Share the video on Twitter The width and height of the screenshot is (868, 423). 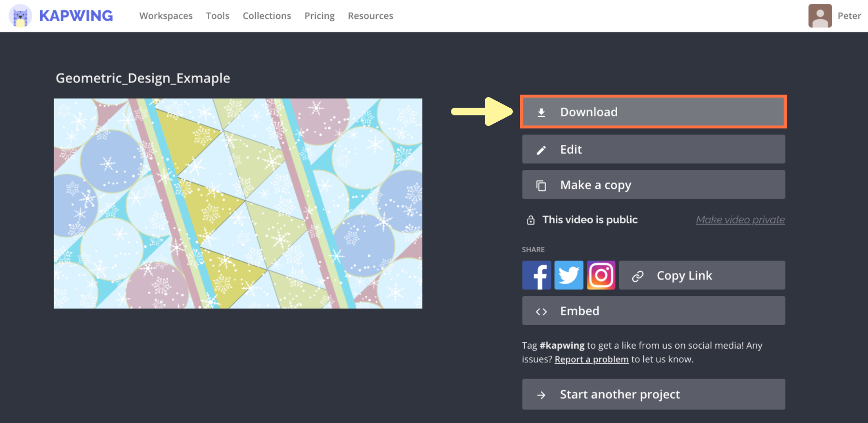pos(569,275)
